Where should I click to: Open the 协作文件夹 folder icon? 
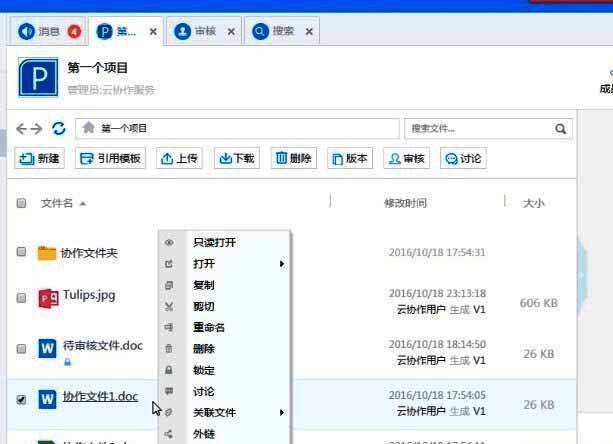[x=47, y=253]
